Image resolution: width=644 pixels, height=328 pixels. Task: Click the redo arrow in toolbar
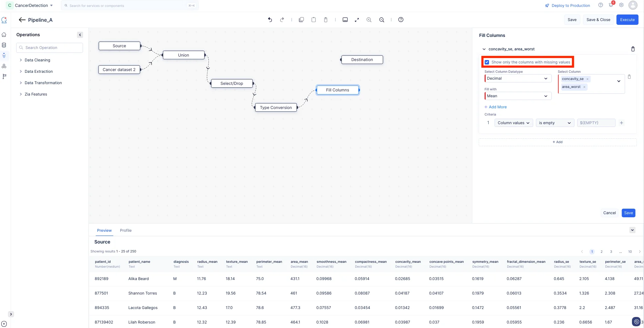click(x=282, y=20)
